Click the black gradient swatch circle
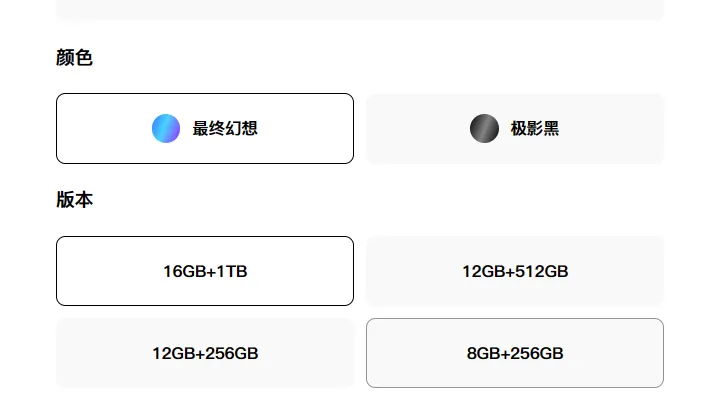 tap(484, 128)
